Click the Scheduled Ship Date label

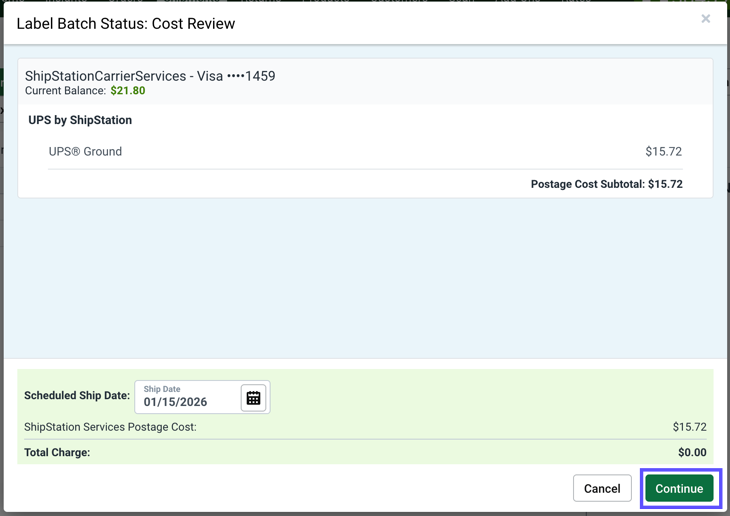coord(77,395)
